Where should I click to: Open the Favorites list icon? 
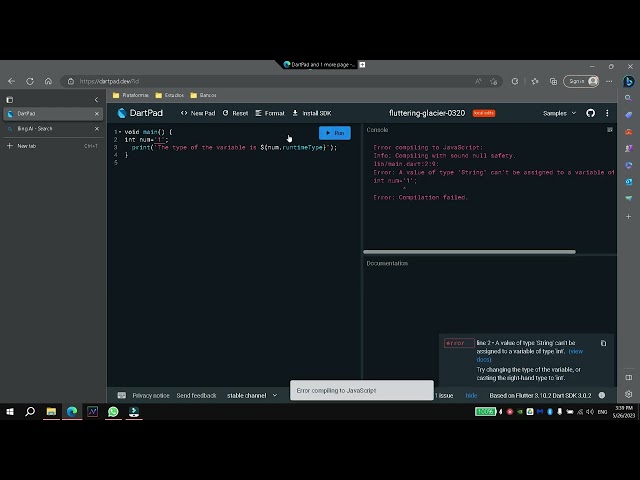pyautogui.click(x=535, y=81)
